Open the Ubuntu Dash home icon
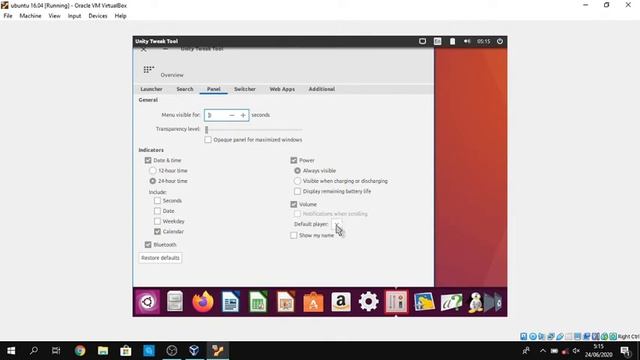The height and width of the screenshot is (360, 640). tap(148, 302)
